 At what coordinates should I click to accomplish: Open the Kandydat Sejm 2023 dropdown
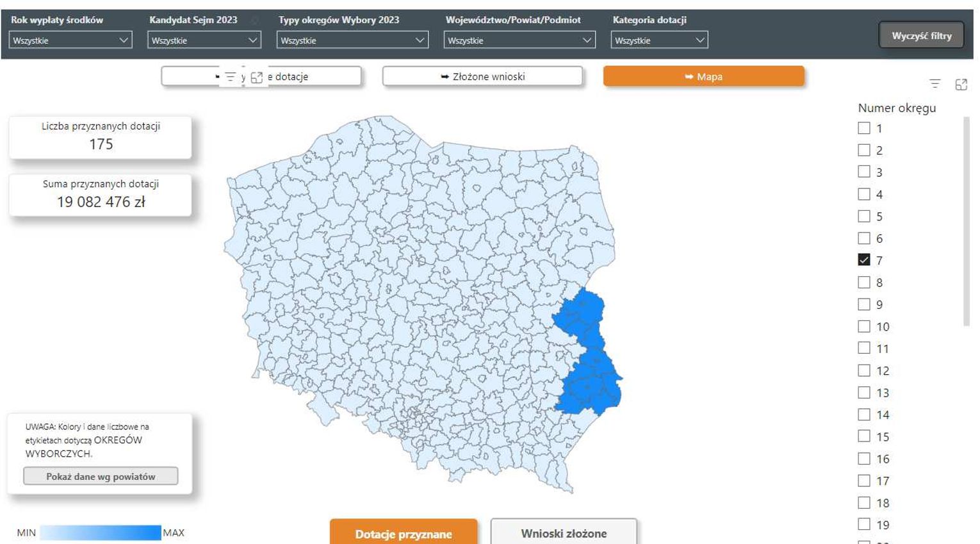(204, 40)
